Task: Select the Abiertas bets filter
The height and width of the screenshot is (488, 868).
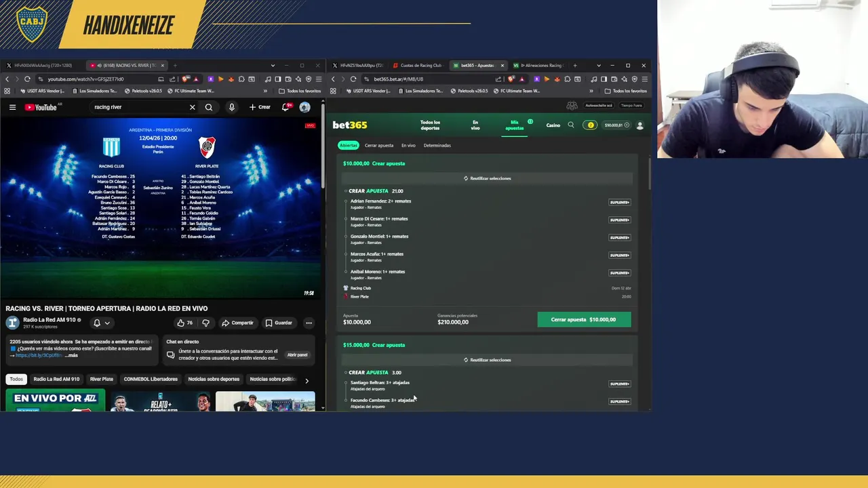Action: 349,145
